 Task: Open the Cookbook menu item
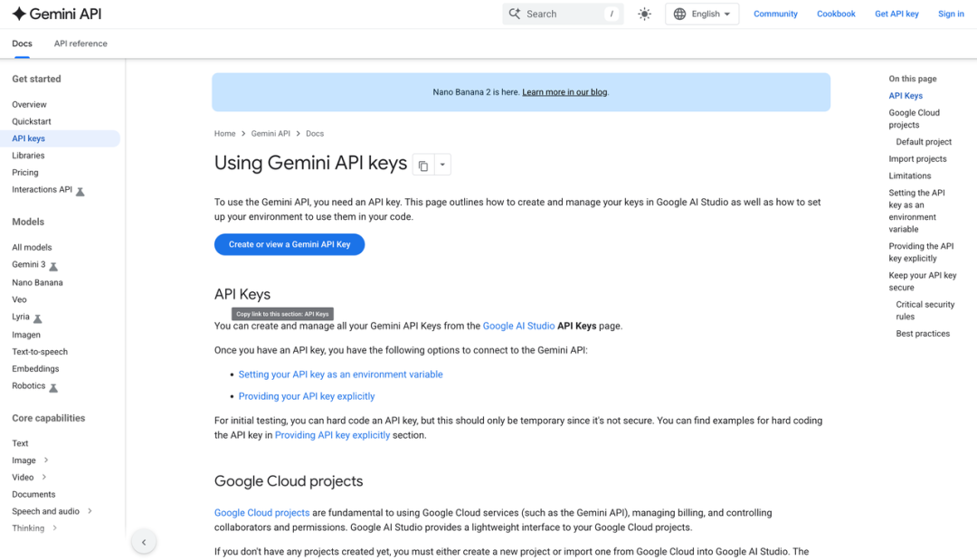click(x=836, y=14)
